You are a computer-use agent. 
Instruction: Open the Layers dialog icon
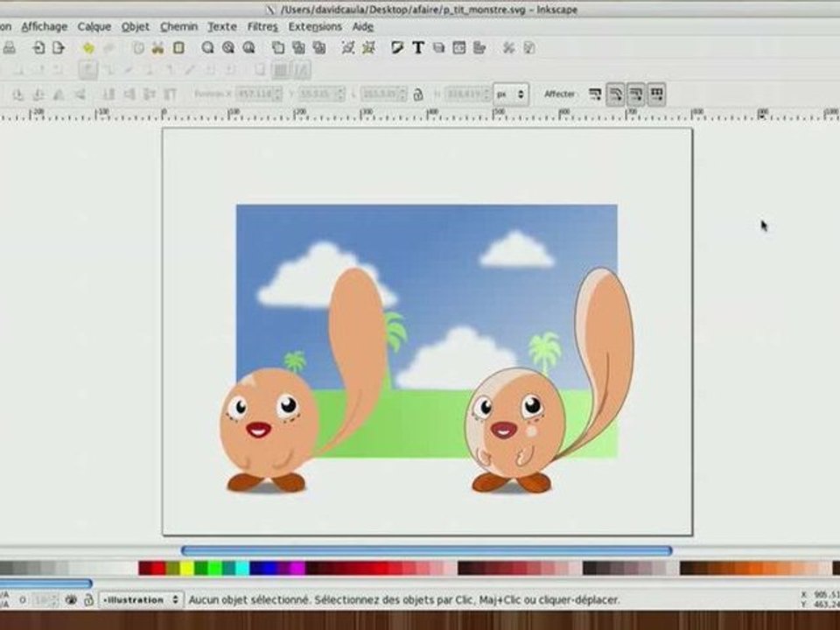click(x=438, y=48)
